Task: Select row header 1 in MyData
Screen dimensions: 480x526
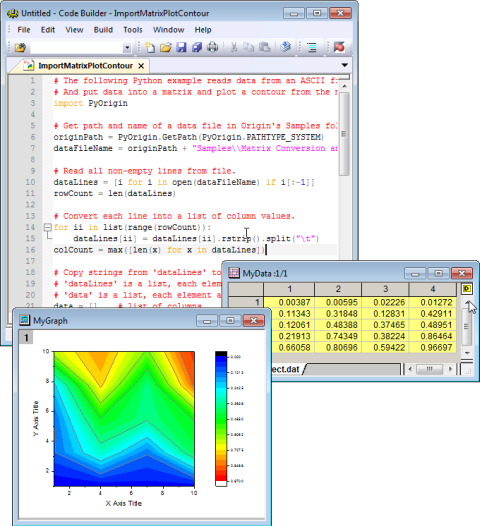Action: (x=246, y=302)
